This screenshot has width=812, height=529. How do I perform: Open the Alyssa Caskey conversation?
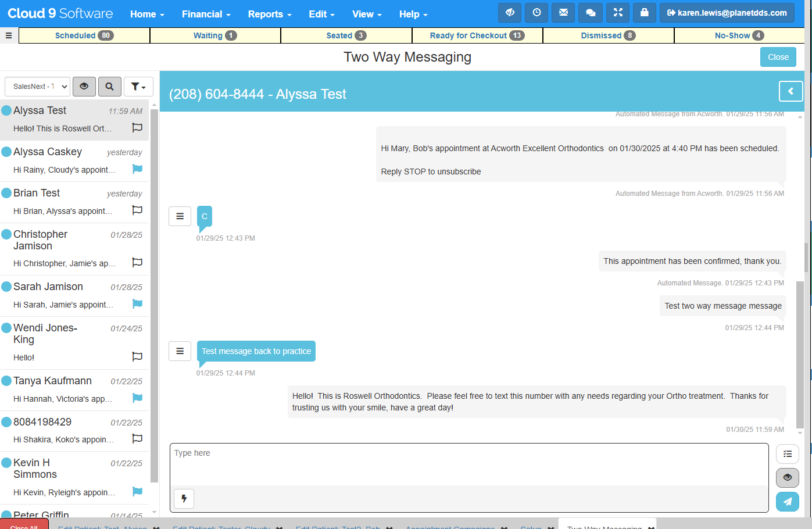[x=74, y=161]
